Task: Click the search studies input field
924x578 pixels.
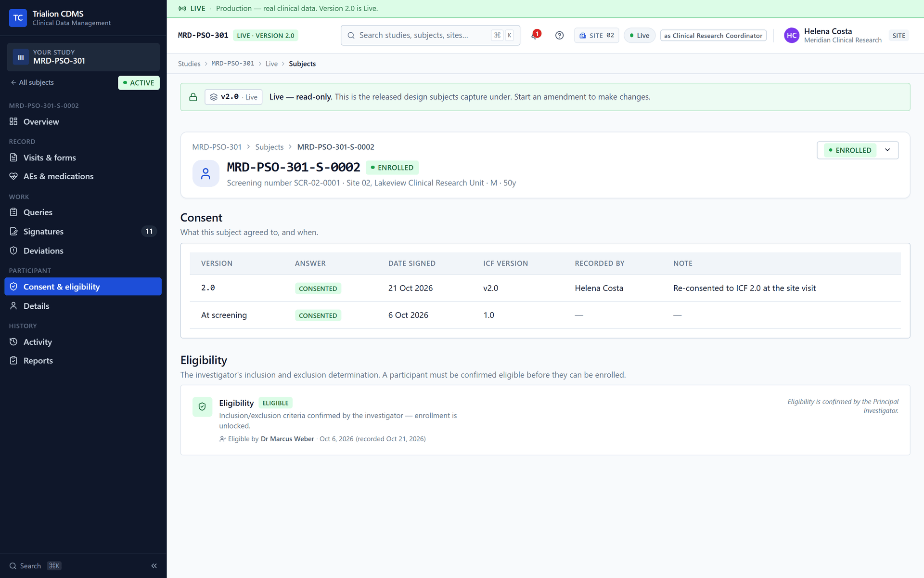Action: 430,35
